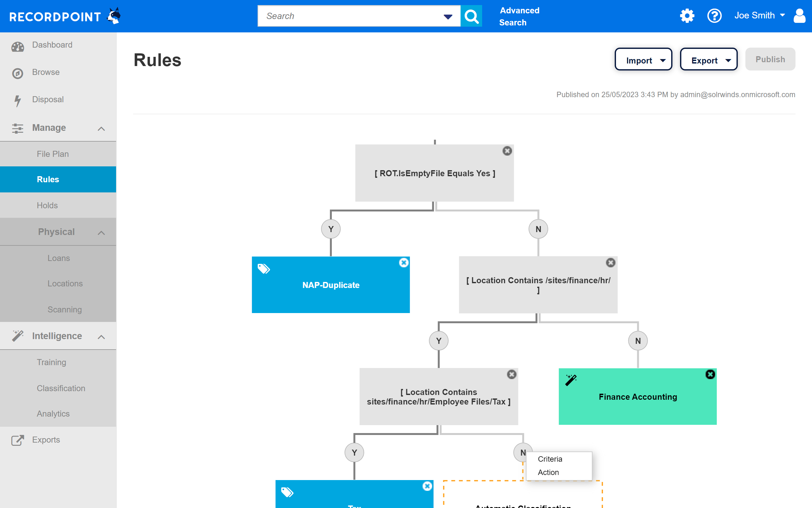Open the Import dropdown
Image resolution: width=812 pixels, height=508 pixels.
643,59
